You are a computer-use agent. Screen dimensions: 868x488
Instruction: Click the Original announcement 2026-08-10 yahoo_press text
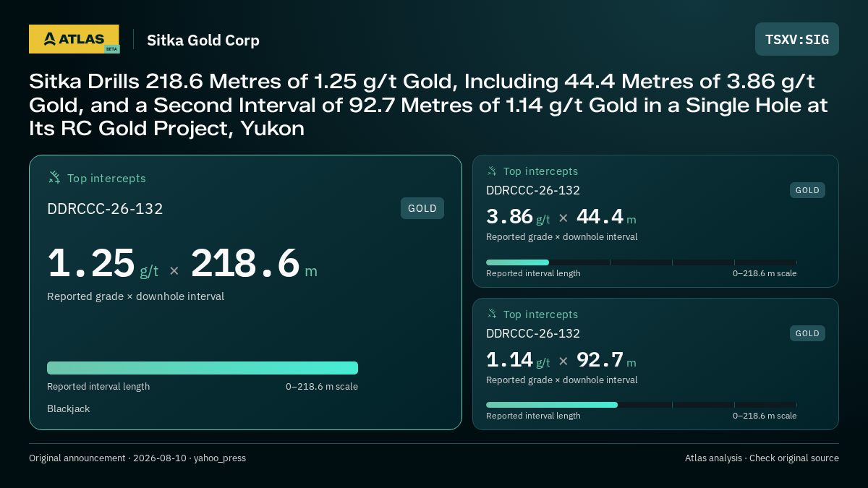coord(137,458)
